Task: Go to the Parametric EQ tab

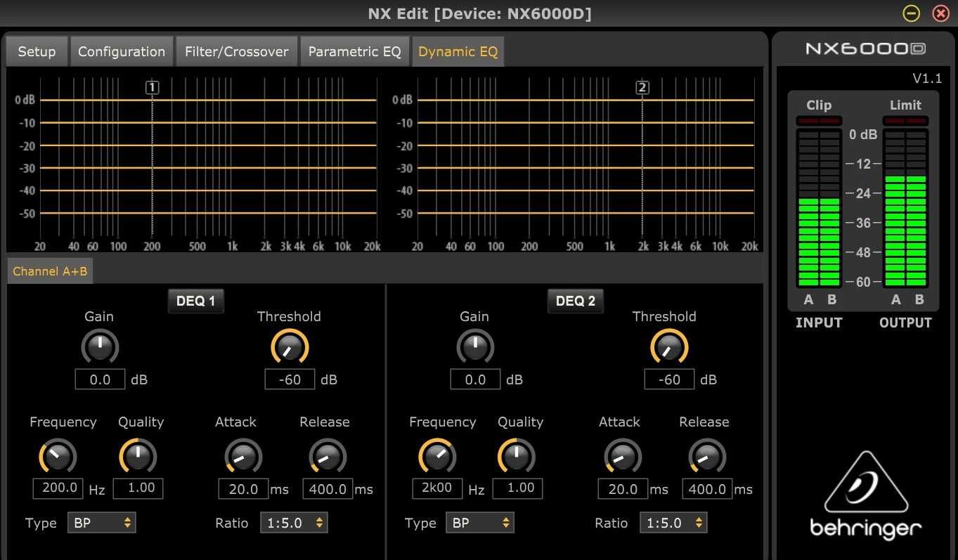Action: tap(355, 51)
